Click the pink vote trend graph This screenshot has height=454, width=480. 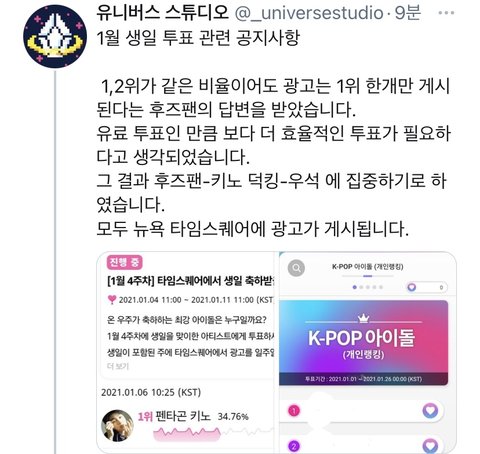coord(187,434)
